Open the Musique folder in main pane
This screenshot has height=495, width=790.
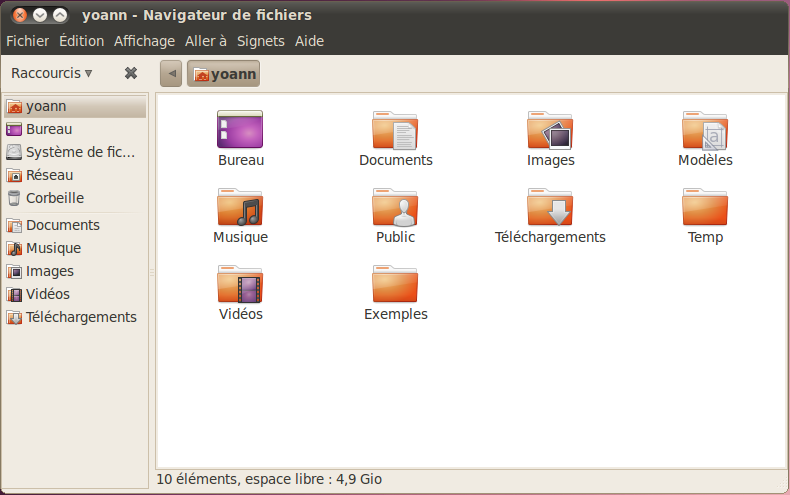coord(240,207)
